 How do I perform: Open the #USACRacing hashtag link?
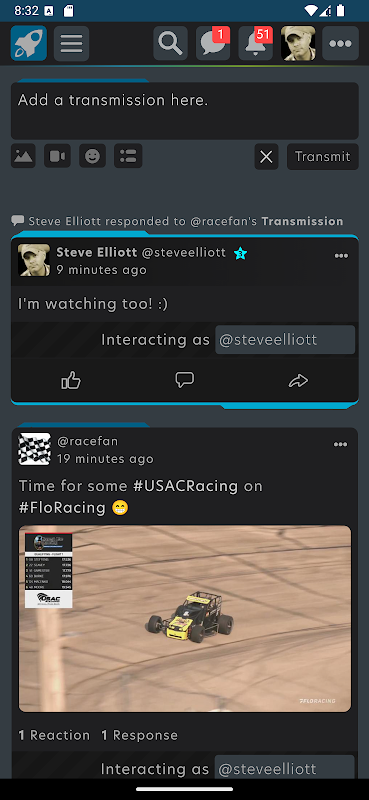(x=185, y=486)
